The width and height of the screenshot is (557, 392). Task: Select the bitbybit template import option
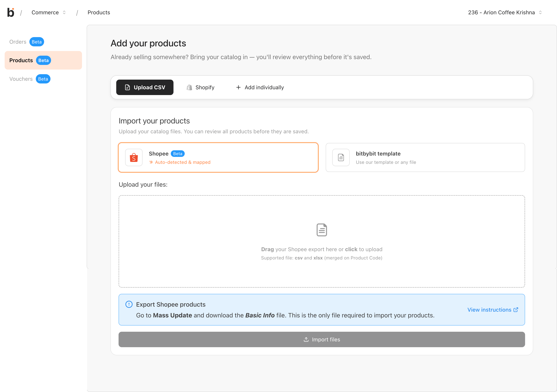pos(425,157)
